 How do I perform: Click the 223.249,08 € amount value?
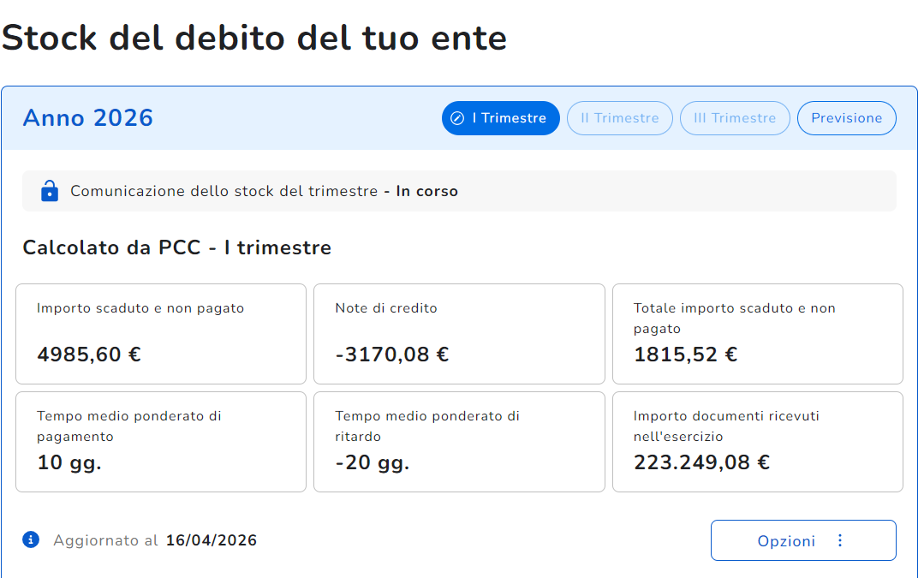click(x=701, y=462)
